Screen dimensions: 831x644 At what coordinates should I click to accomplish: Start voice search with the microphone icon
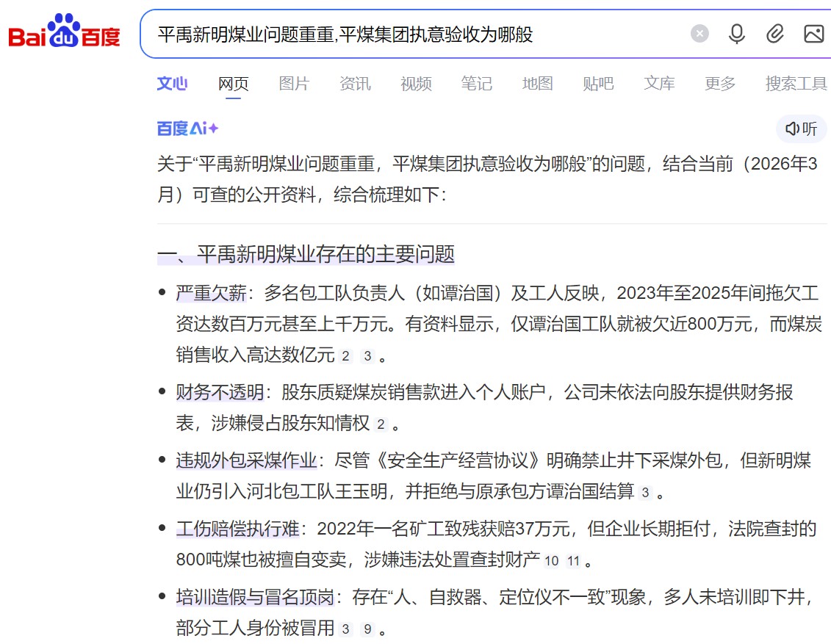pyautogui.click(x=736, y=35)
